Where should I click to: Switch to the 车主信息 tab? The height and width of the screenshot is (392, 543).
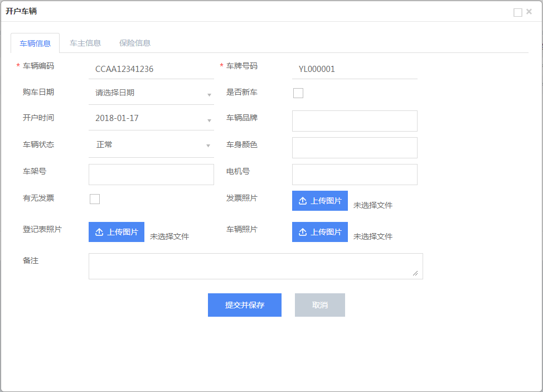(x=85, y=43)
